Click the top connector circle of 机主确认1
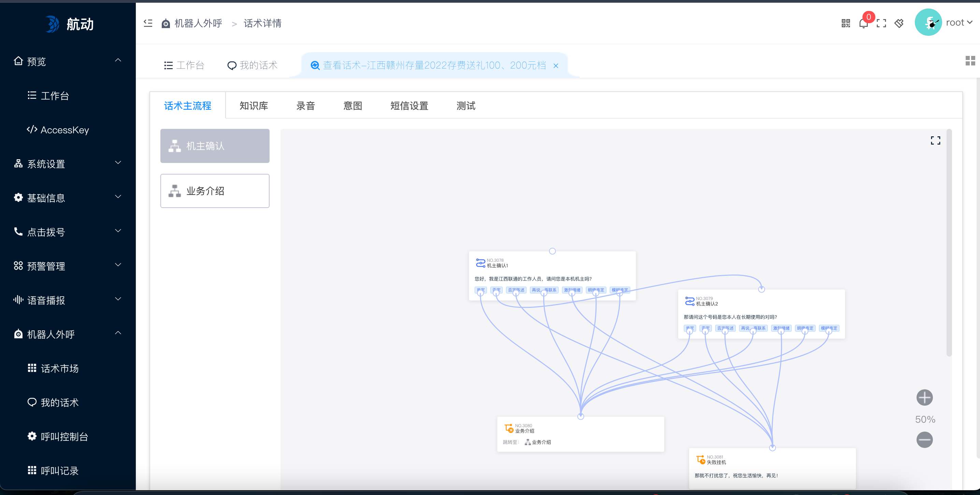 pyautogui.click(x=552, y=251)
